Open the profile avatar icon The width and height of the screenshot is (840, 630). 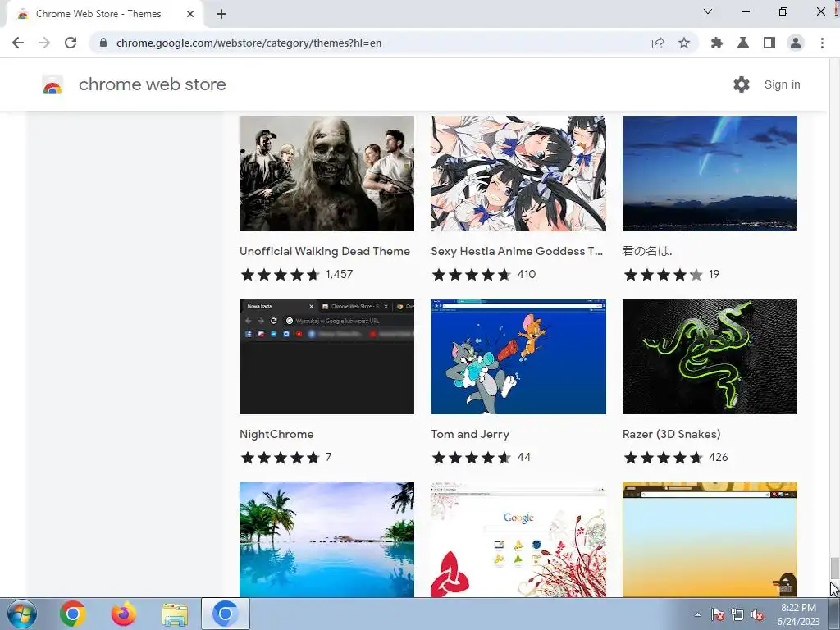pyautogui.click(x=796, y=43)
